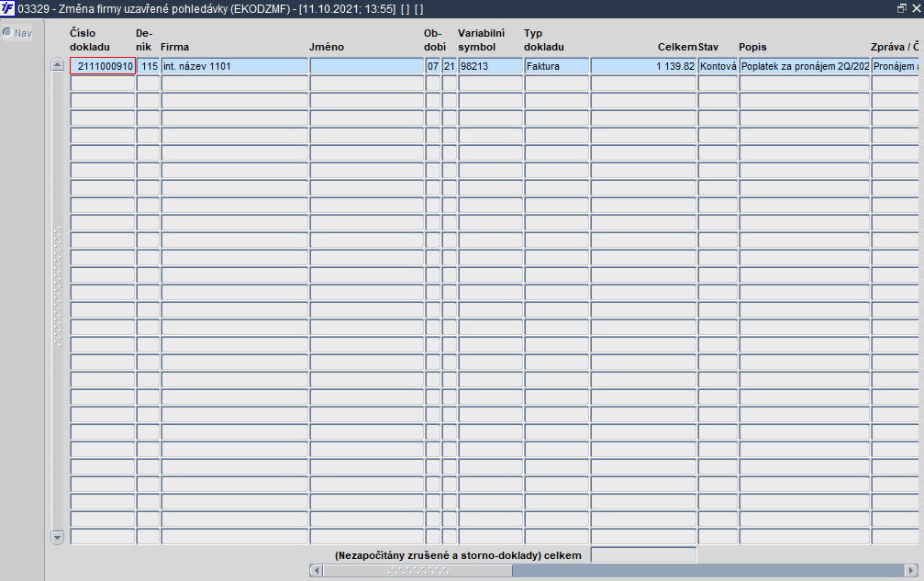The width and height of the screenshot is (924, 581).
Task: Click Stav cell Kontová
Action: [718, 66]
